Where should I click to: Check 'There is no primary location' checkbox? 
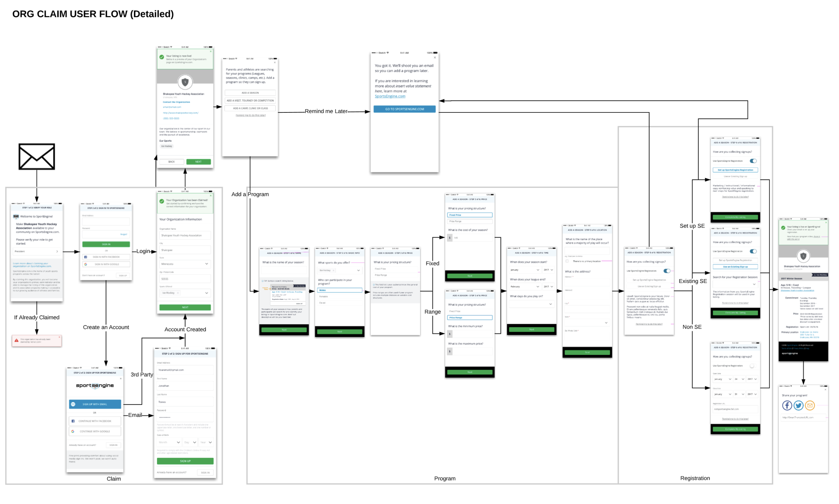tap(567, 261)
